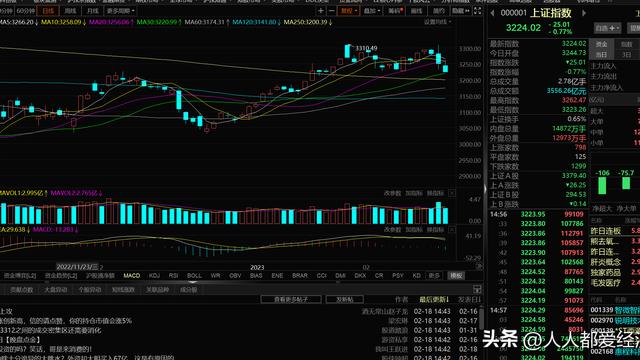The image size is (640, 360).
Task: Zoom out chart with minus icon
Action: point(331,11)
